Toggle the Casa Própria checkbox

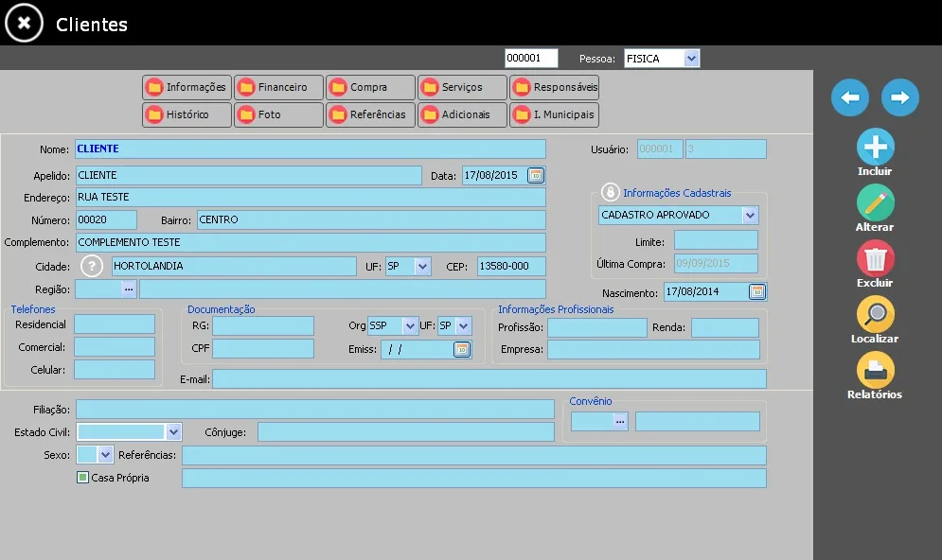(83, 477)
